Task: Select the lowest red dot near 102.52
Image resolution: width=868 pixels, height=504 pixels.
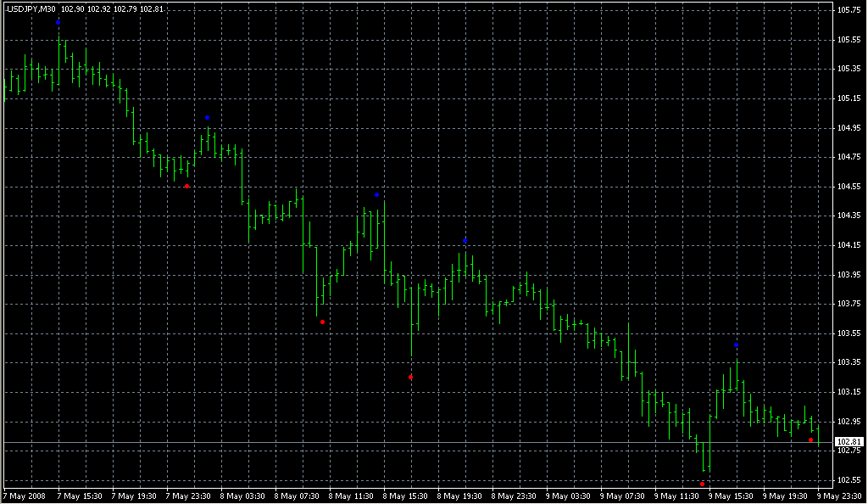Action: pyautogui.click(x=703, y=484)
